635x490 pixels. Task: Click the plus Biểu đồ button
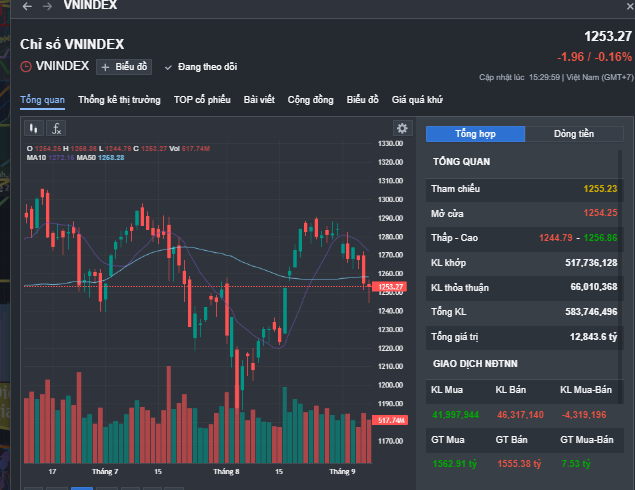tap(123, 67)
